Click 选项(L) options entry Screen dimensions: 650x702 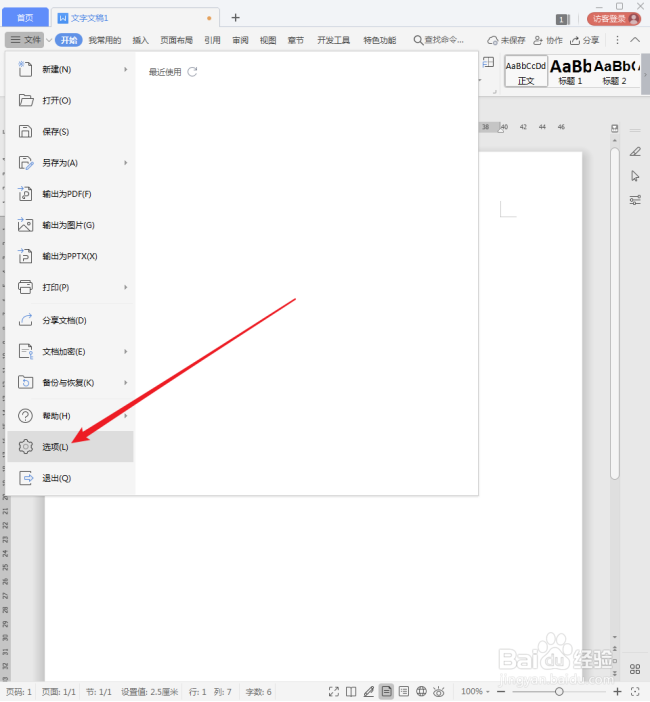coord(70,447)
